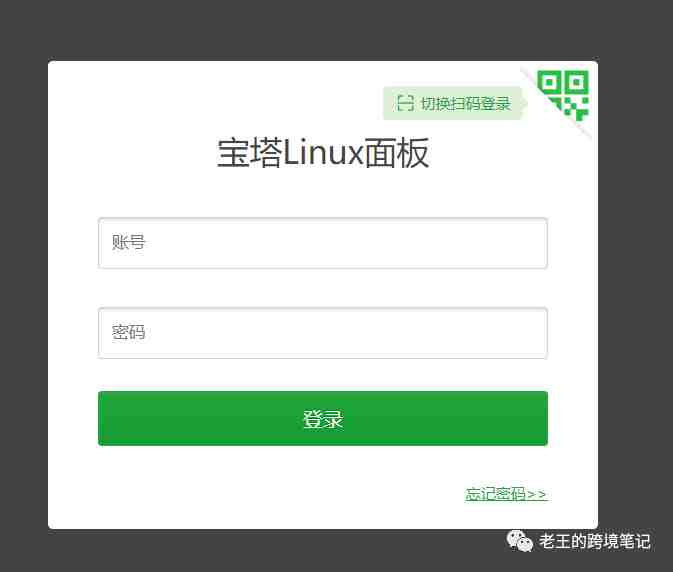Click the word Linux in the title

coord(323,153)
